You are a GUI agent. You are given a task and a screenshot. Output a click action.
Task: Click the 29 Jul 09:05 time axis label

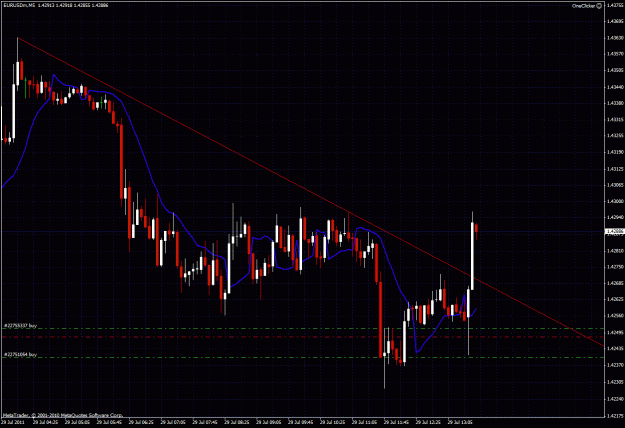pyautogui.click(x=268, y=421)
